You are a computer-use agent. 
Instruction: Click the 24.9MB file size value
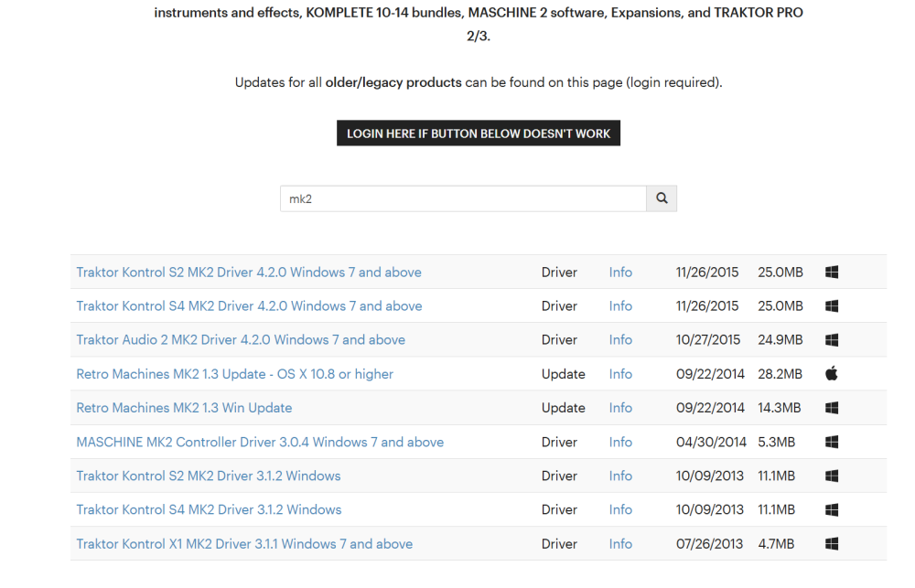click(780, 339)
